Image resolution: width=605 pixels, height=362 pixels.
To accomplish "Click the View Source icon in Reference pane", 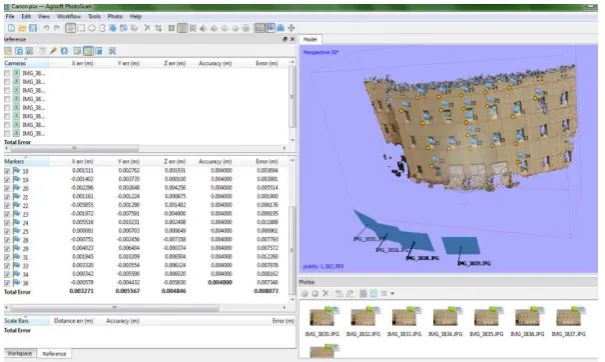I will point(77,51).
